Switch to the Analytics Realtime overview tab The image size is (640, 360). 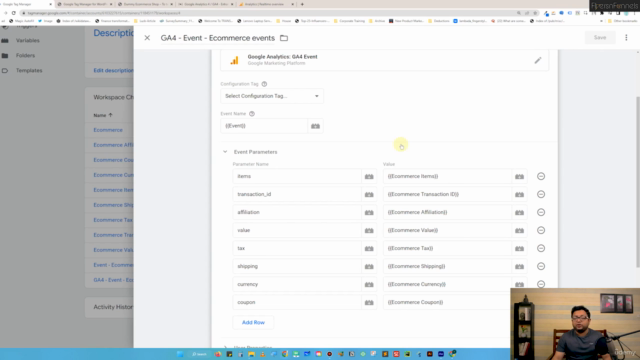(x=266, y=4)
